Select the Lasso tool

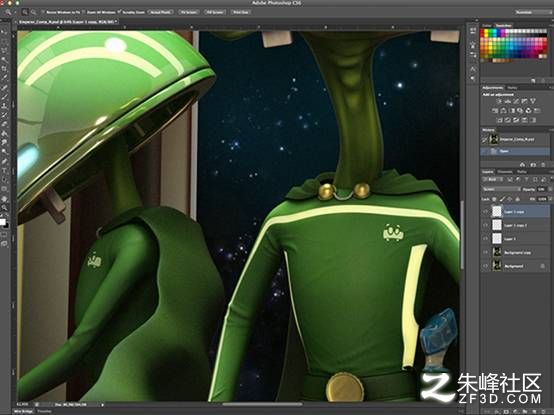(5, 50)
